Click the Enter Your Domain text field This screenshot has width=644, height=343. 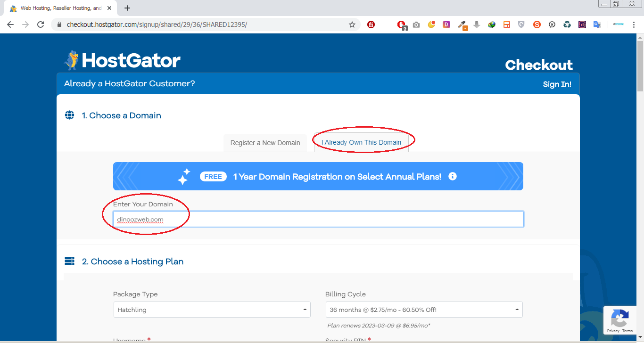click(318, 219)
